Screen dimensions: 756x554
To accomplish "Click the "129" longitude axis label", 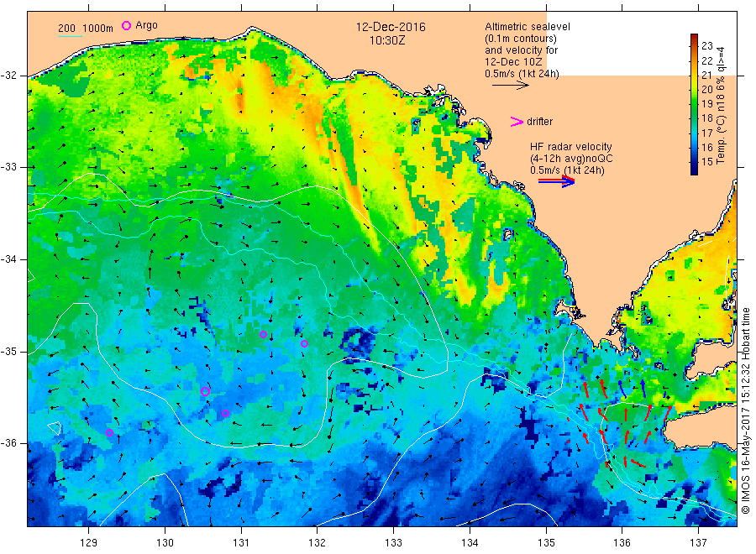I will [x=89, y=543].
